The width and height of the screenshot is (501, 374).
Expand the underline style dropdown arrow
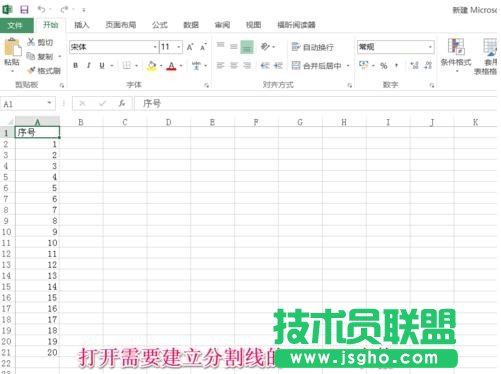click(112, 66)
